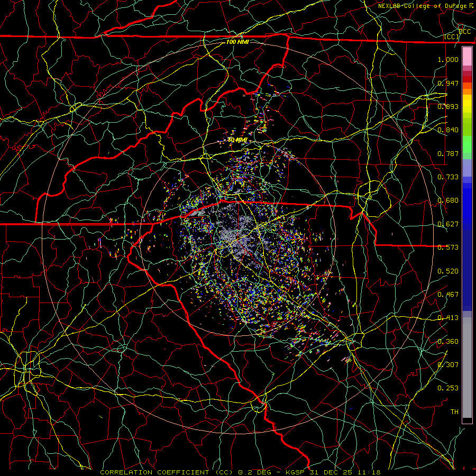The image size is (476, 476).
Task: Click the 0.733 legend value
Action: pos(448,177)
